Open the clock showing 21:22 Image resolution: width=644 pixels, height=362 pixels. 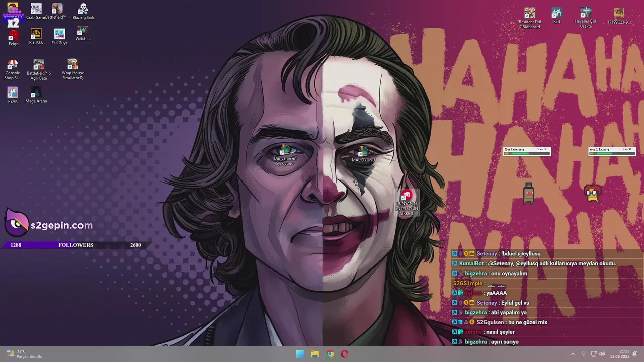tap(619, 354)
